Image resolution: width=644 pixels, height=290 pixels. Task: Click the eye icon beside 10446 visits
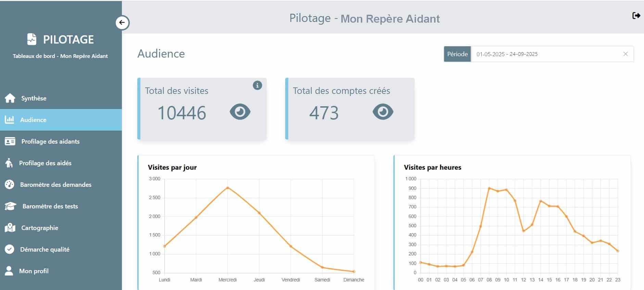pyautogui.click(x=240, y=112)
